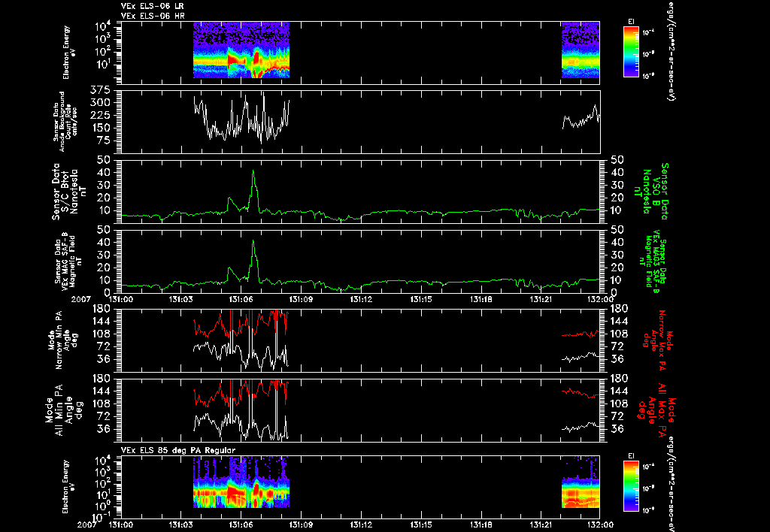Click "131:18" on the middle time axis

click(x=480, y=299)
